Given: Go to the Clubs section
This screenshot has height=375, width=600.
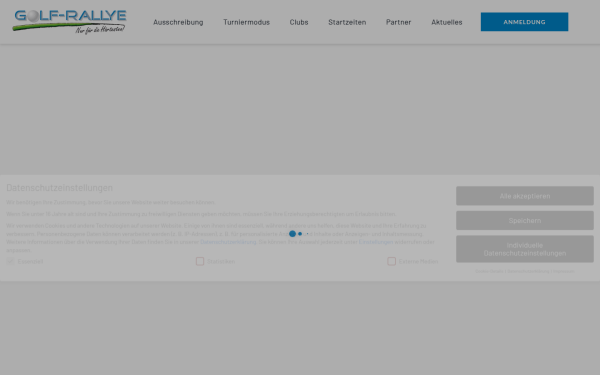Looking at the screenshot, I should (299, 22).
